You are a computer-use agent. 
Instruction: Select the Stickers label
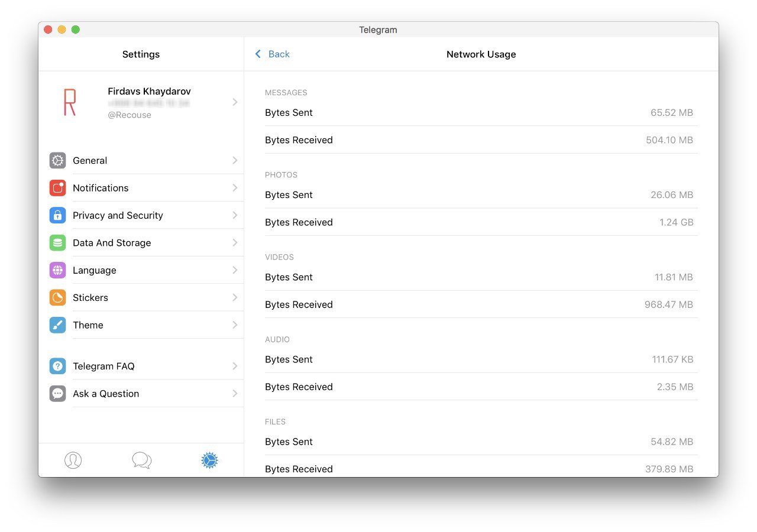click(x=90, y=298)
